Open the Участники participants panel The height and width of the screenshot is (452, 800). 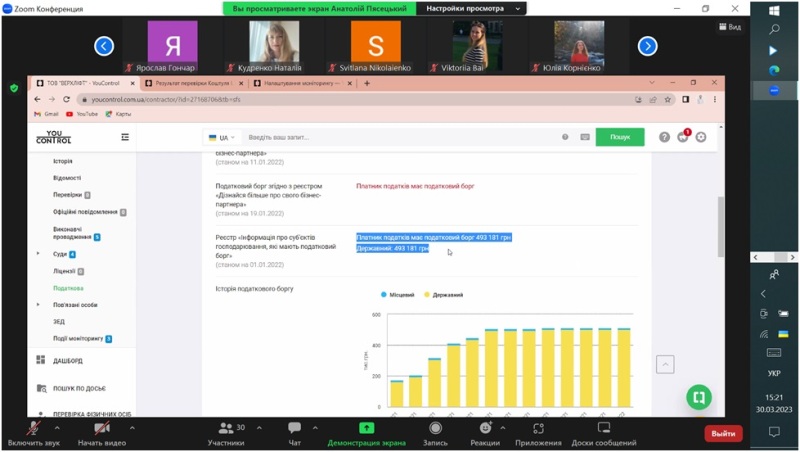coord(226,434)
